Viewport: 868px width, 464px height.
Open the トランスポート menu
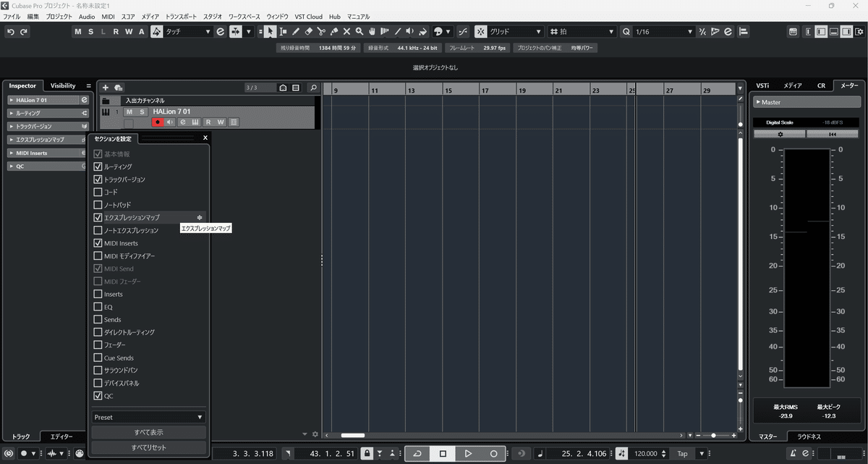point(181,16)
